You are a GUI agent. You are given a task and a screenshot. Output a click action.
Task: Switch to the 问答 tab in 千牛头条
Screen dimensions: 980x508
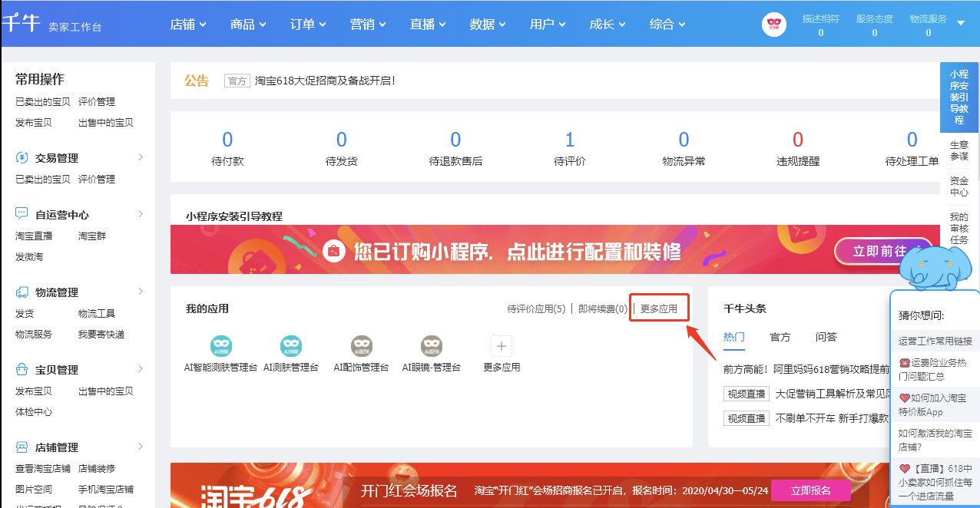tap(826, 337)
